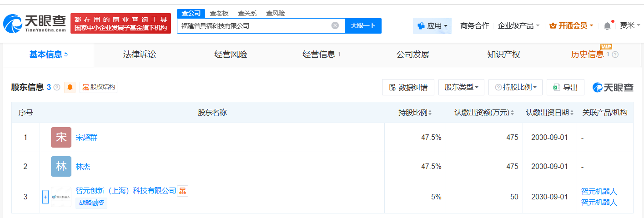Open shareholder link 宋超群
The width and height of the screenshot is (644, 218).
(x=86, y=137)
